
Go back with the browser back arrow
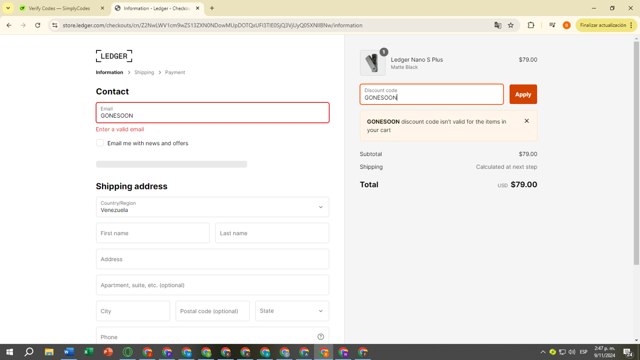9,25
